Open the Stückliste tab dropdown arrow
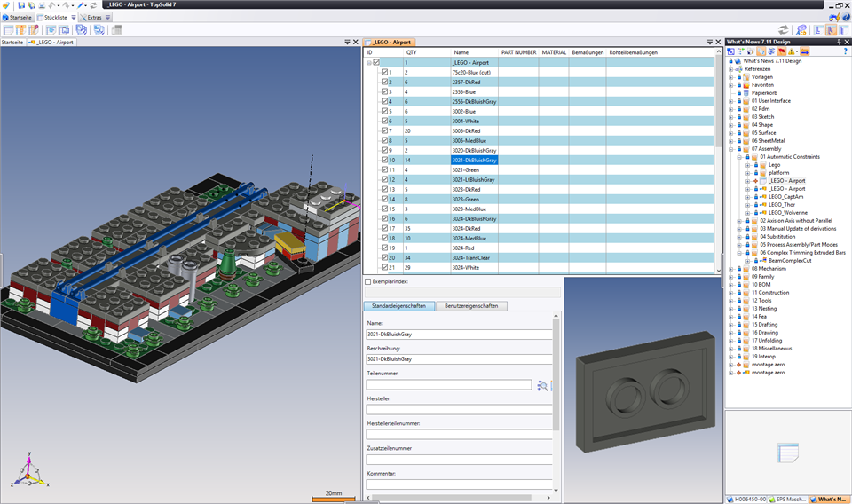This screenshot has width=852, height=504. pyautogui.click(x=74, y=18)
